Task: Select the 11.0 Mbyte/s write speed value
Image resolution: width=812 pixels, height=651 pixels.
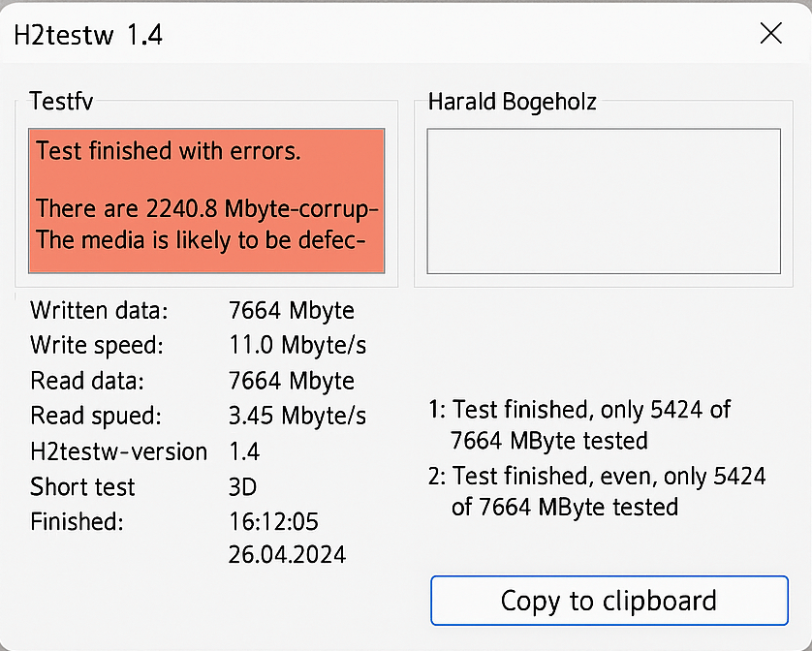Action: (297, 346)
